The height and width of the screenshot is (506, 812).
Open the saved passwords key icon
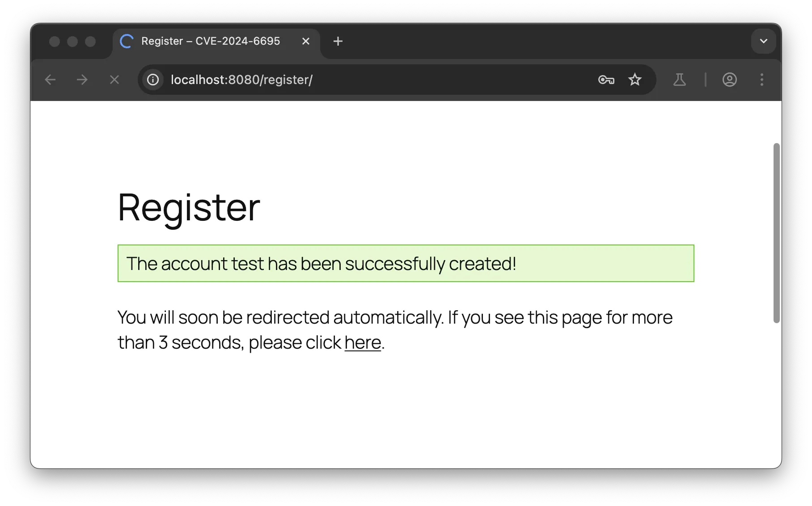pos(606,80)
